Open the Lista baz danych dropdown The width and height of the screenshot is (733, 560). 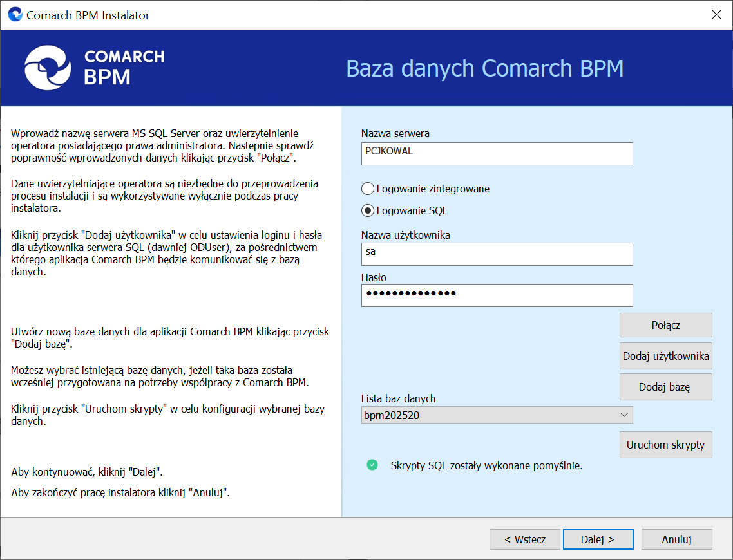497,415
